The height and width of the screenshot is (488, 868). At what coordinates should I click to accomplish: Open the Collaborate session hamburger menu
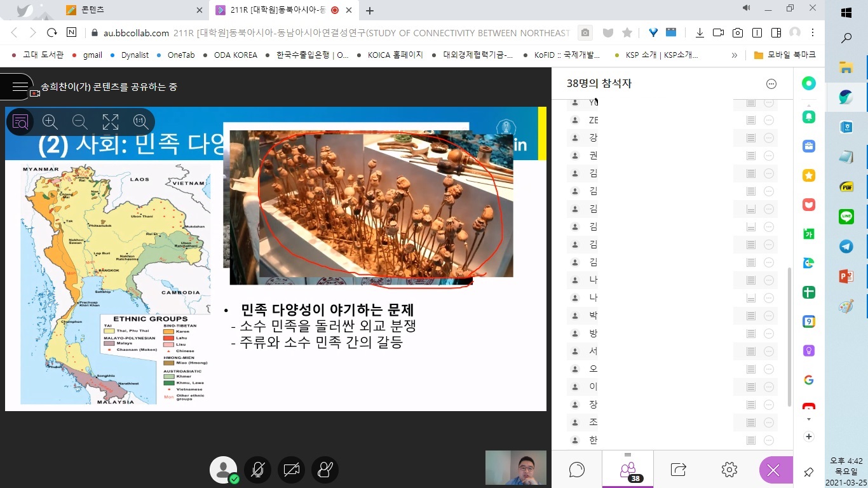pyautogui.click(x=19, y=87)
